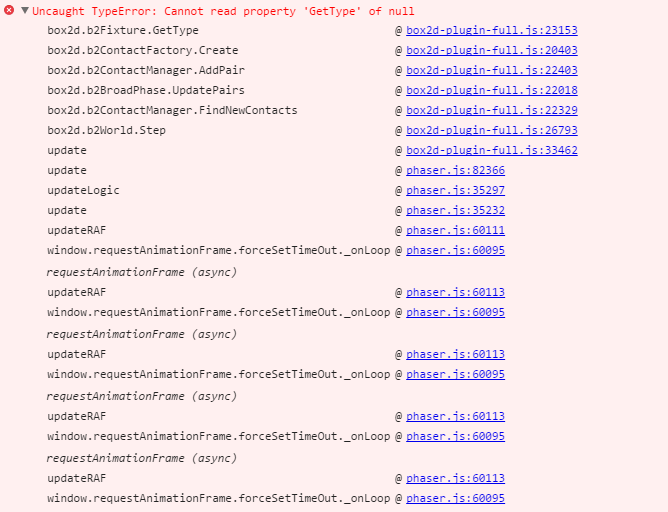Open link phaser.js:35297

pos(455,190)
